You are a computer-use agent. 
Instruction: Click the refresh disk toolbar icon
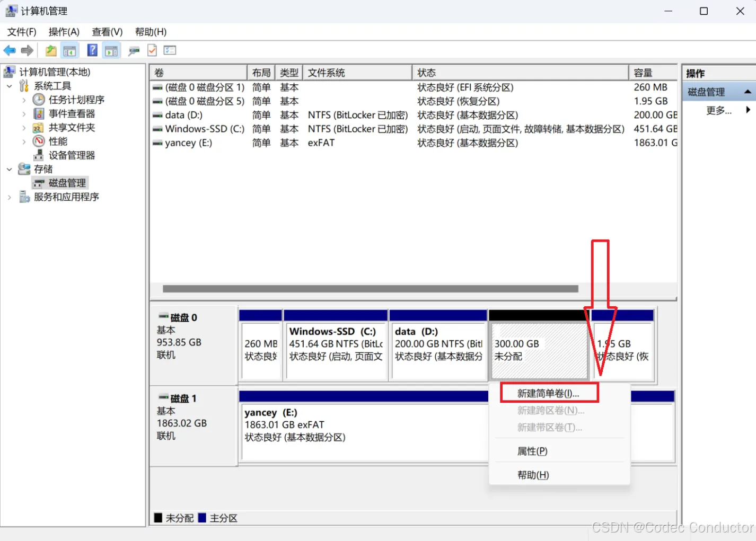click(134, 50)
